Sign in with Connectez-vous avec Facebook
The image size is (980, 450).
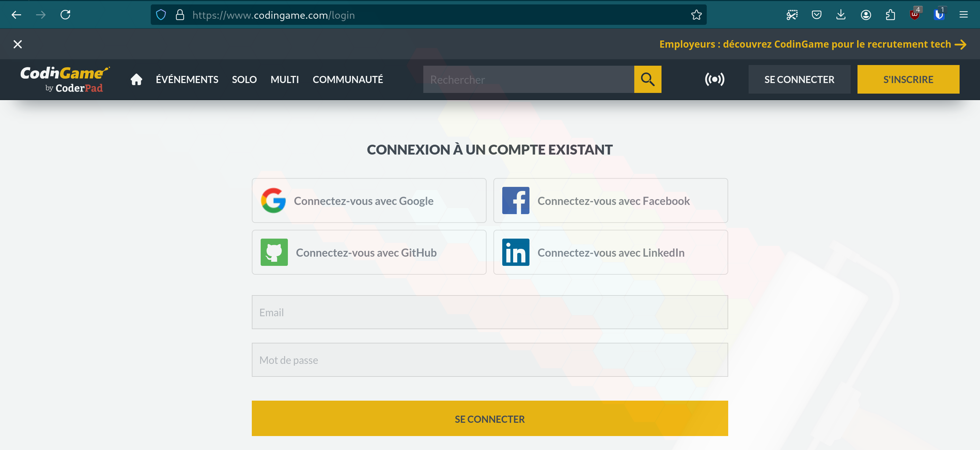tap(610, 200)
